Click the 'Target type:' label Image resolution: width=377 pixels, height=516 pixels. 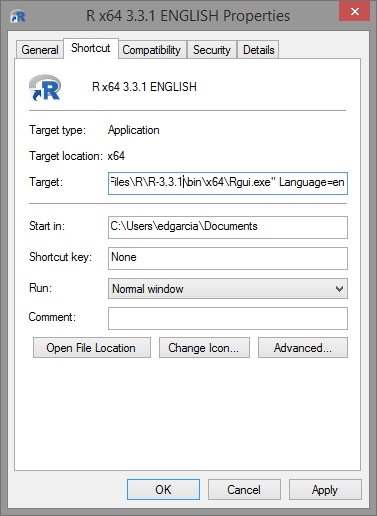[57, 130]
